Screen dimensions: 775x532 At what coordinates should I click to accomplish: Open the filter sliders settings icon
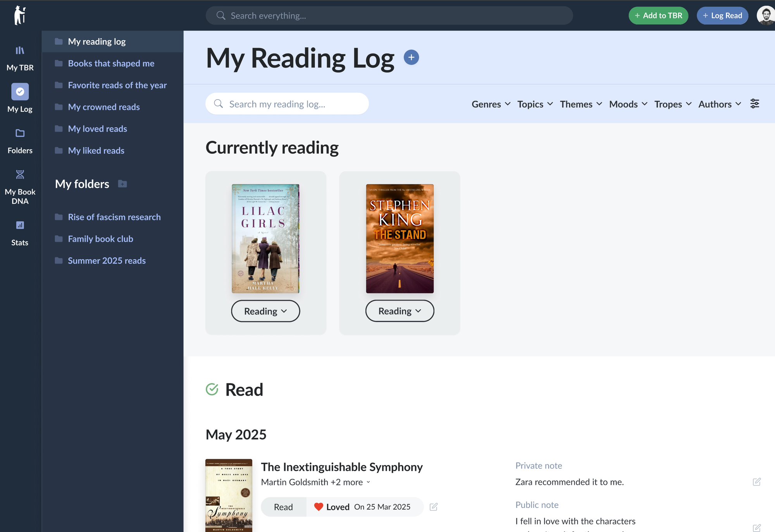pyautogui.click(x=754, y=104)
